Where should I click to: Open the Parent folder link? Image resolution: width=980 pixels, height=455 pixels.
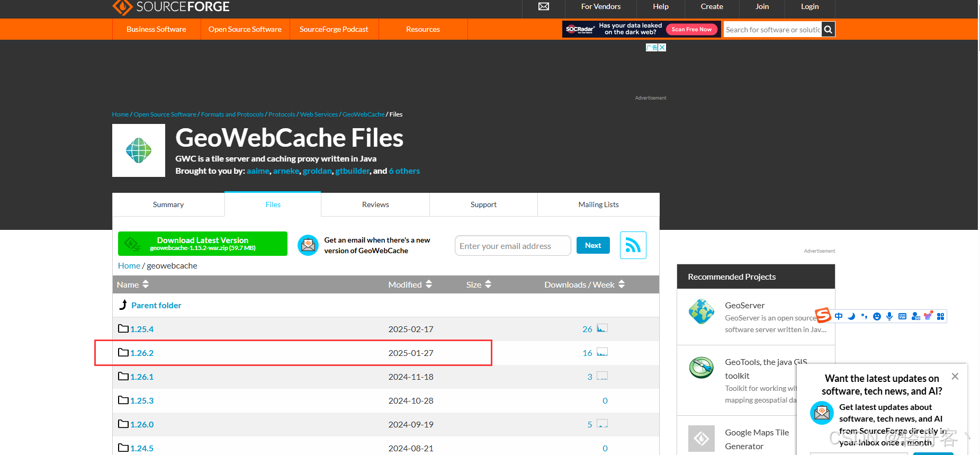(156, 305)
